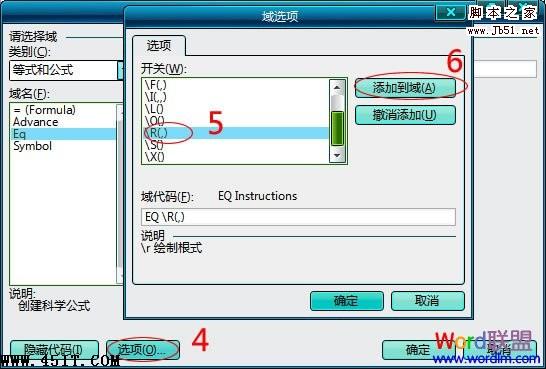Select = (Formula) in field names
The width and height of the screenshot is (546, 369).
[63, 110]
